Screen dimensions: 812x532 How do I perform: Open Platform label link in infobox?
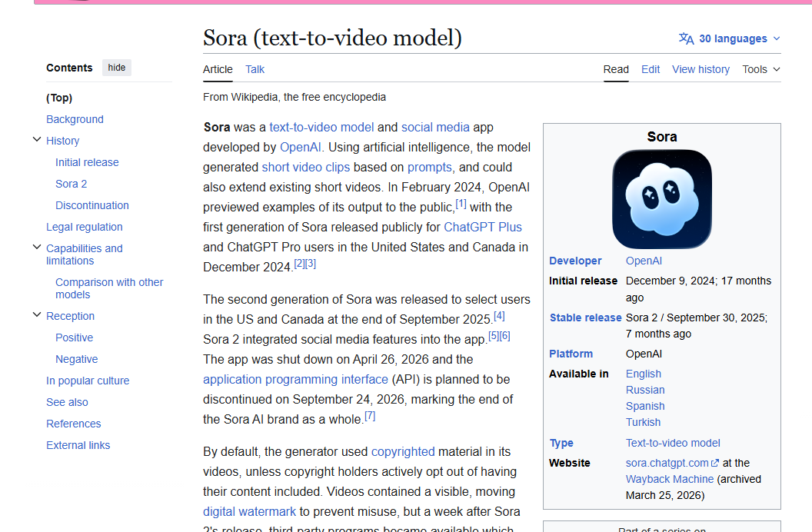click(571, 354)
